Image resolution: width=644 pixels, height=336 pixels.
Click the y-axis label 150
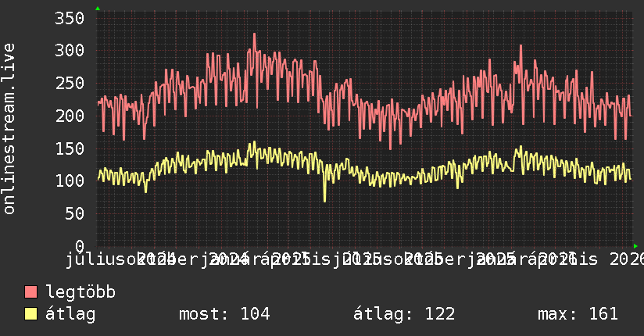coord(70,148)
